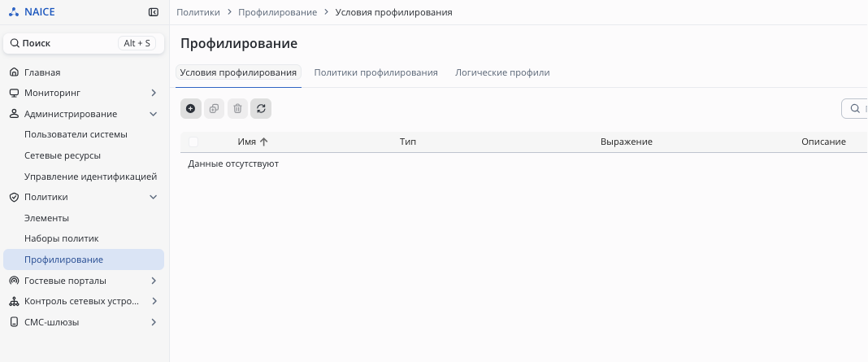Screen dimensions: 868x362
Task: Toggle the select-all checkbox in table header
Action: pyautogui.click(x=193, y=142)
